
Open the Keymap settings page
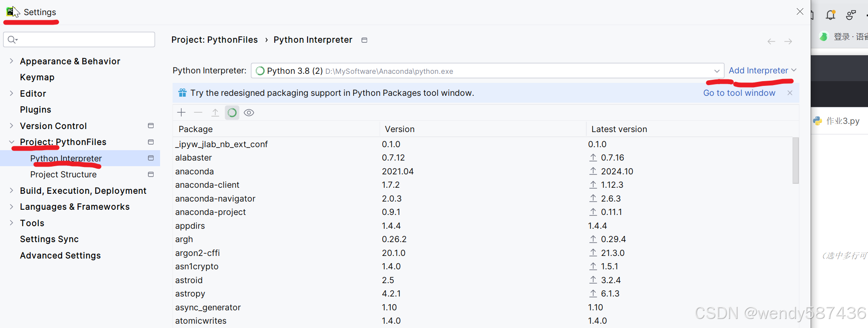pyautogui.click(x=37, y=77)
